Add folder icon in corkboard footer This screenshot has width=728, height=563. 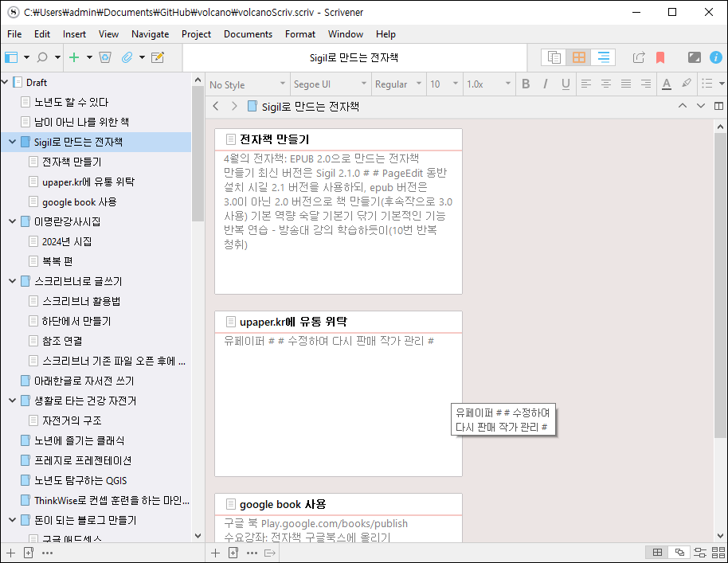pos(233,553)
